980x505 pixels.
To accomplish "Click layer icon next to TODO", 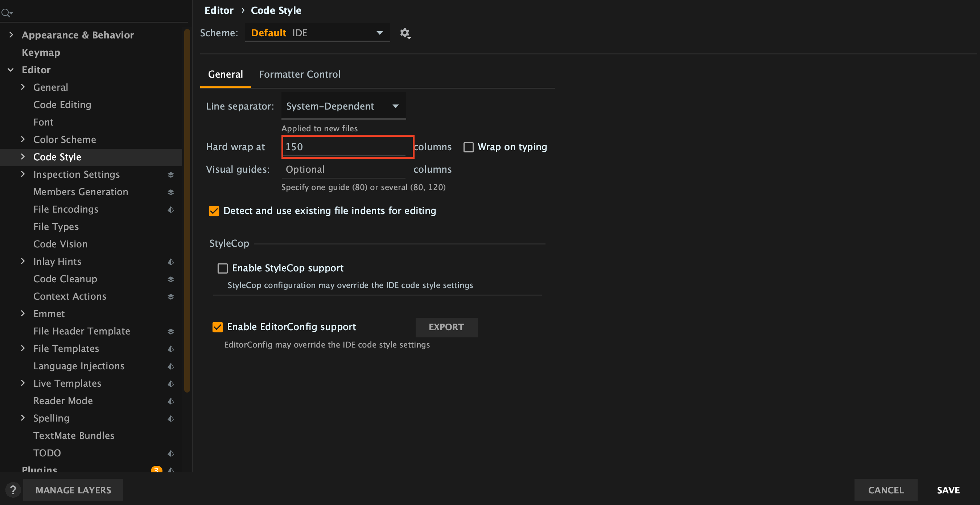I will coord(171,453).
